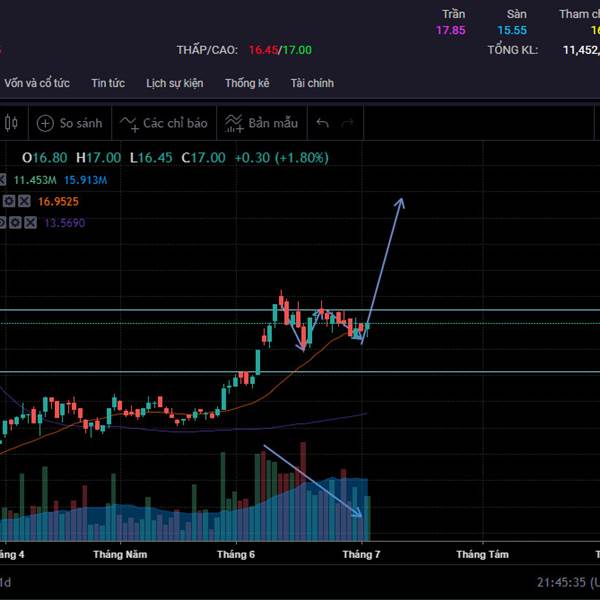Open settings for the 16.9525 indicator
Image resolution: width=600 pixels, height=600 pixels.
click(x=9, y=201)
